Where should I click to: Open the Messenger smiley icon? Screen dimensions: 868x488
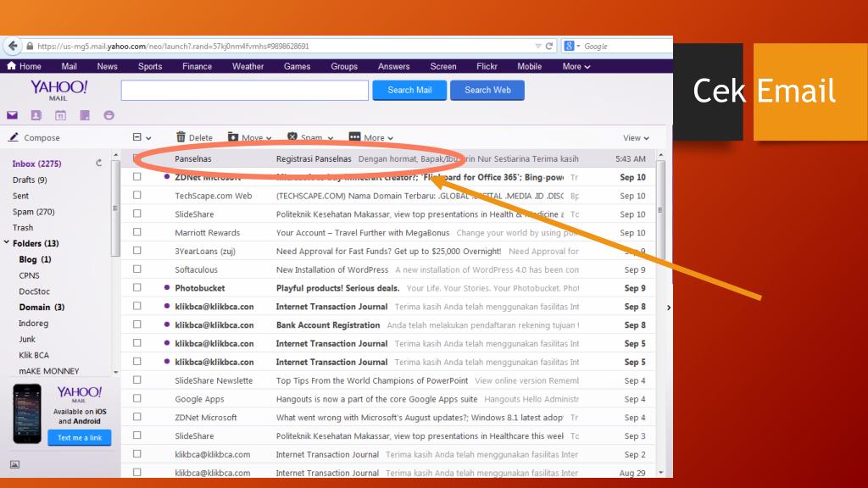tap(109, 115)
